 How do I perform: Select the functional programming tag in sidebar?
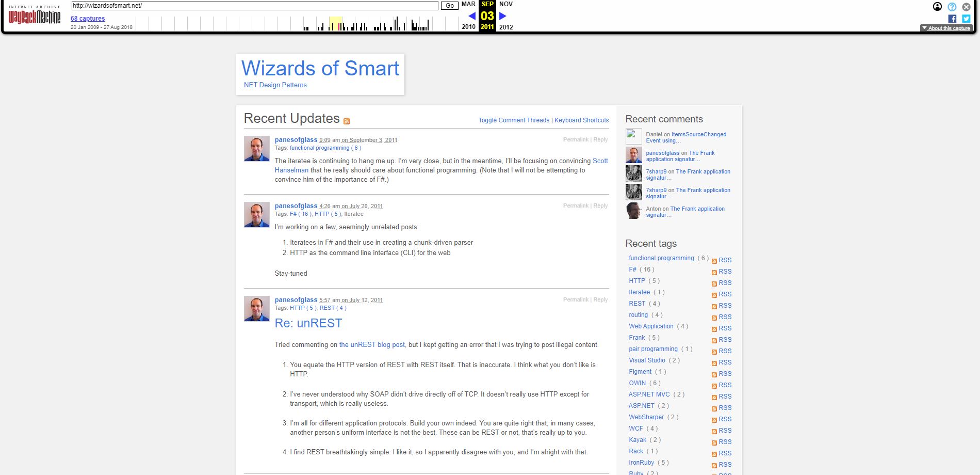pyautogui.click(x=661, y=258)
